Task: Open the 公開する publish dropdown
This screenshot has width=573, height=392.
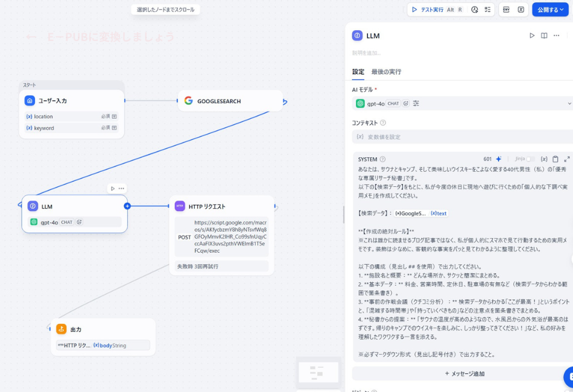Action: point(549,10)
